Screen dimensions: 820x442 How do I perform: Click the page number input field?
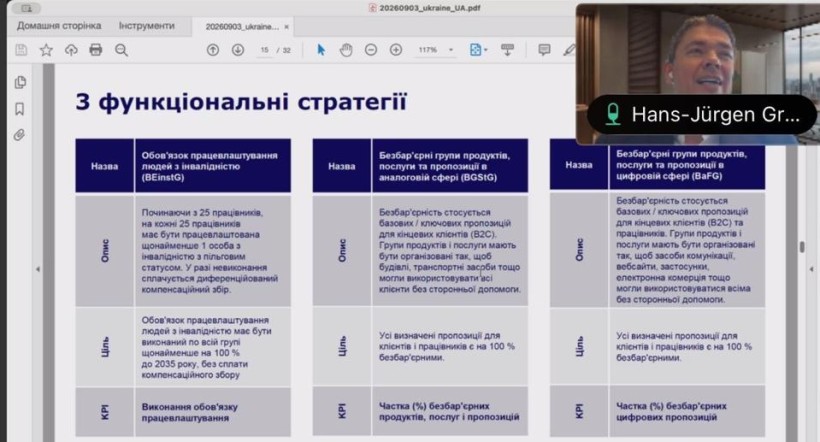pos(265,50)
